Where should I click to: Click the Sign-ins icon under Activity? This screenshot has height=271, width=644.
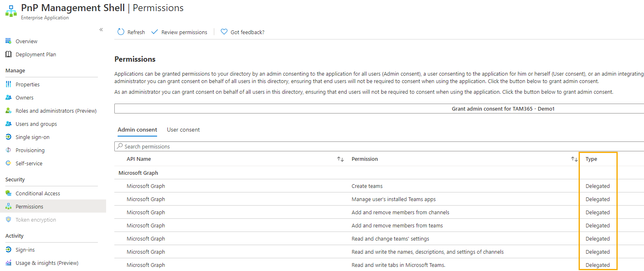click(x=8, y=250)
